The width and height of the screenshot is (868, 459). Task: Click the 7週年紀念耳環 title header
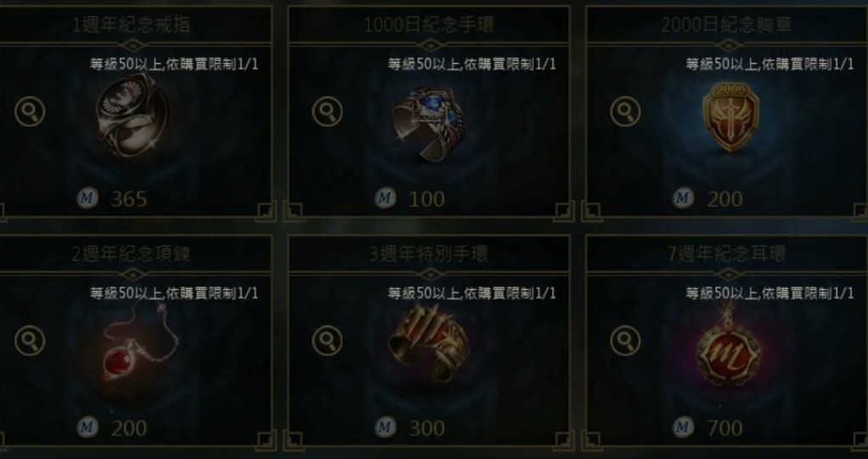click(727, 254)
